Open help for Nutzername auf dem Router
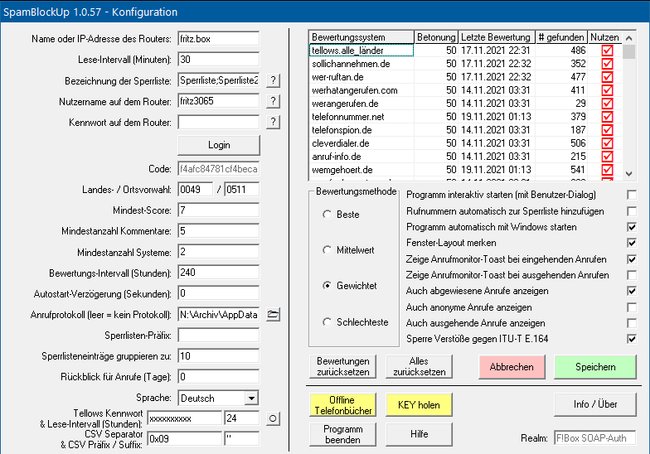Viewport: 650px width, 454px height. [273, 101]
